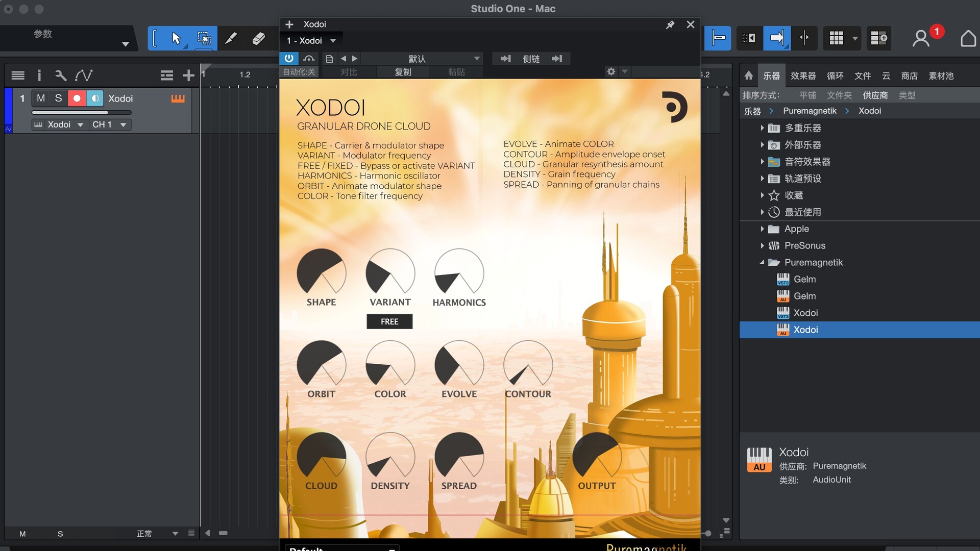
Task: Open track layout list icon
Action: coord(166,76)
